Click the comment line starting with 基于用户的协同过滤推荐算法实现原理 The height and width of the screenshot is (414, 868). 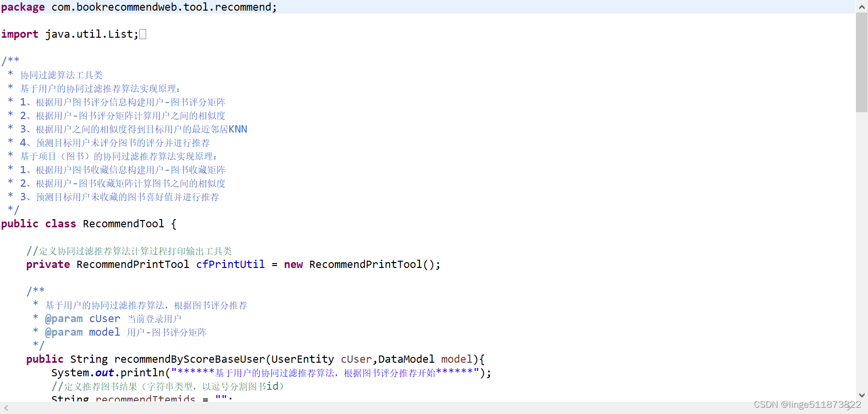click(x=100, y=89)
